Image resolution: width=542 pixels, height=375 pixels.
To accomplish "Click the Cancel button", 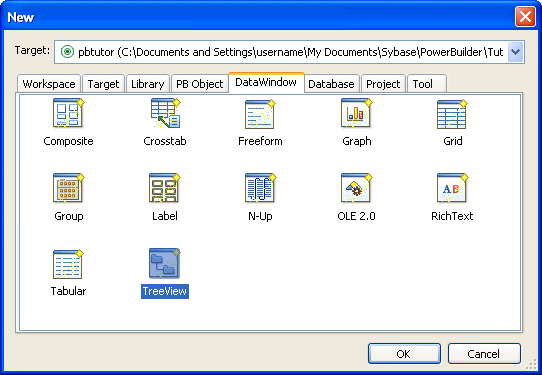I will tap(484, 354).
